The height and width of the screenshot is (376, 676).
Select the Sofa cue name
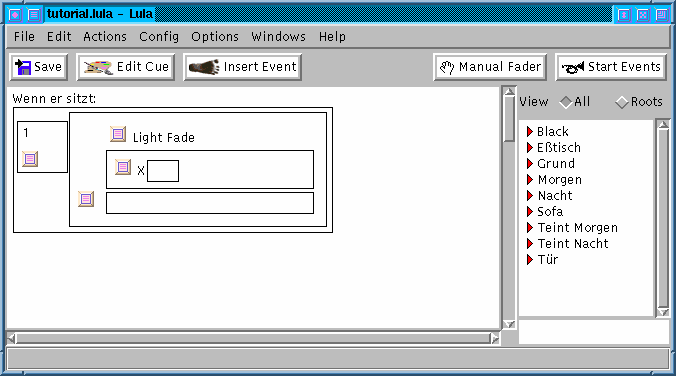(x=550, y=211)
